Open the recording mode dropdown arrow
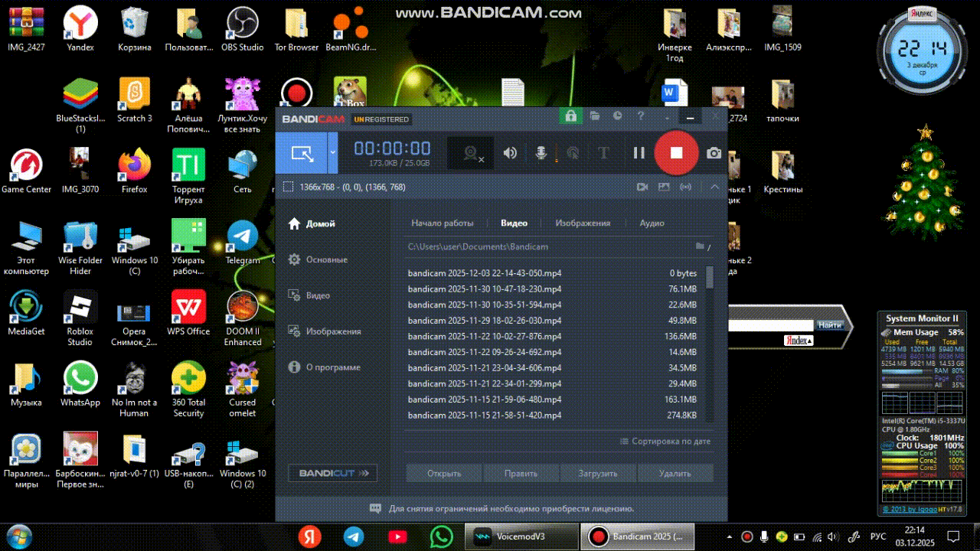Screen dimensions: 980x551 (332, 152)
